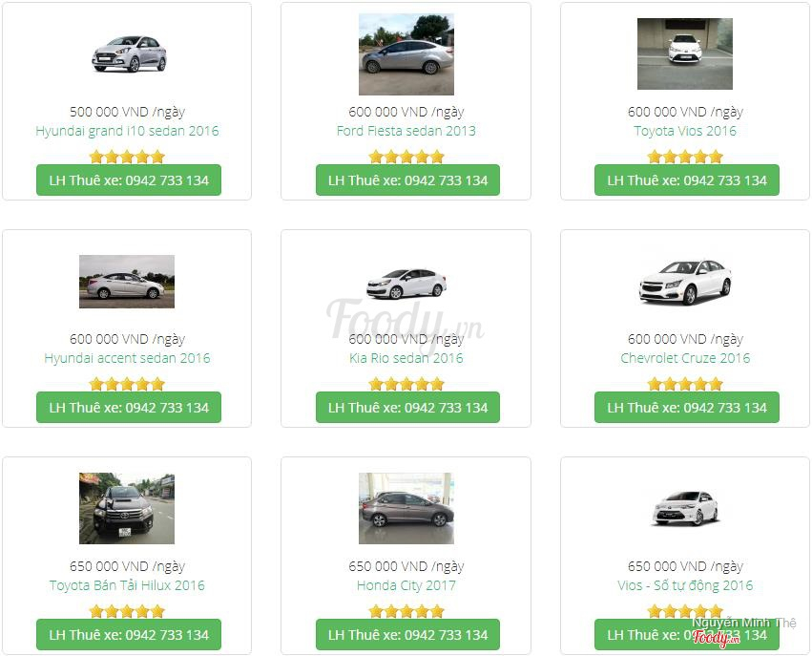Screen dimensions: 812x656
Task: Follow the Ford Fiesta sedan 2013 link
Action: pyautogui.click(x=406, y=131)
